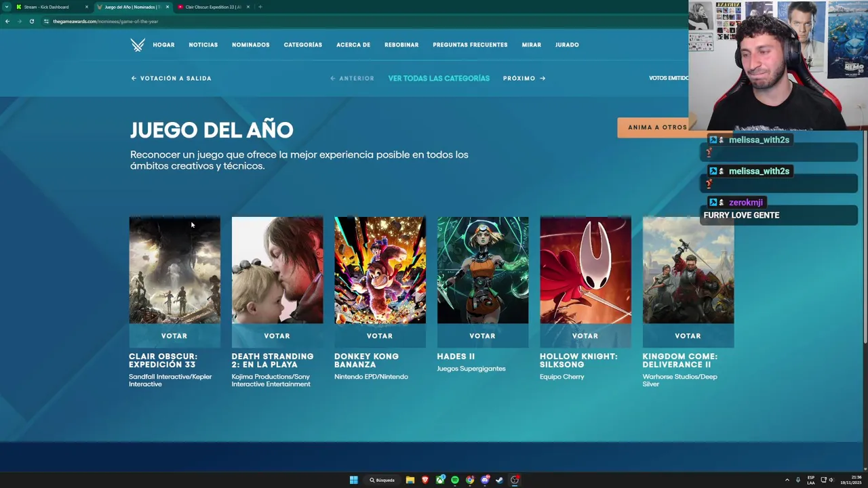Screen dimensions: 868x488
Task: Vote for Donkey Kong Bananza
Action: pyautogui.click(x=380, y=335)
